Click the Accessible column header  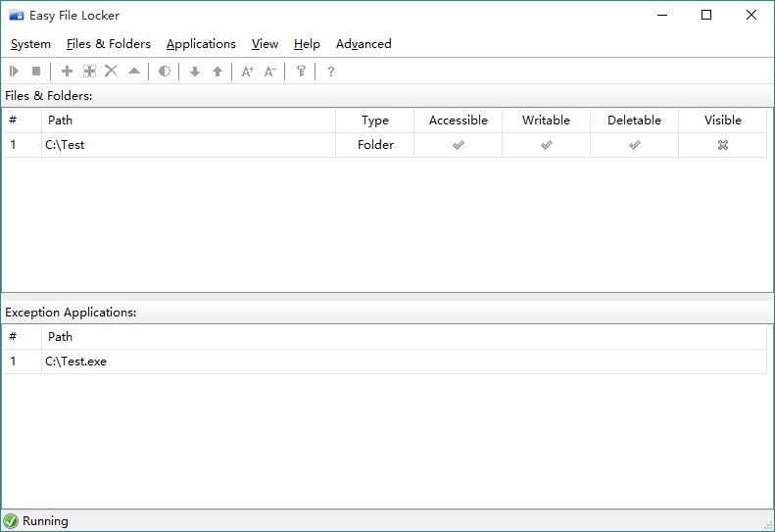coord(459,121)
